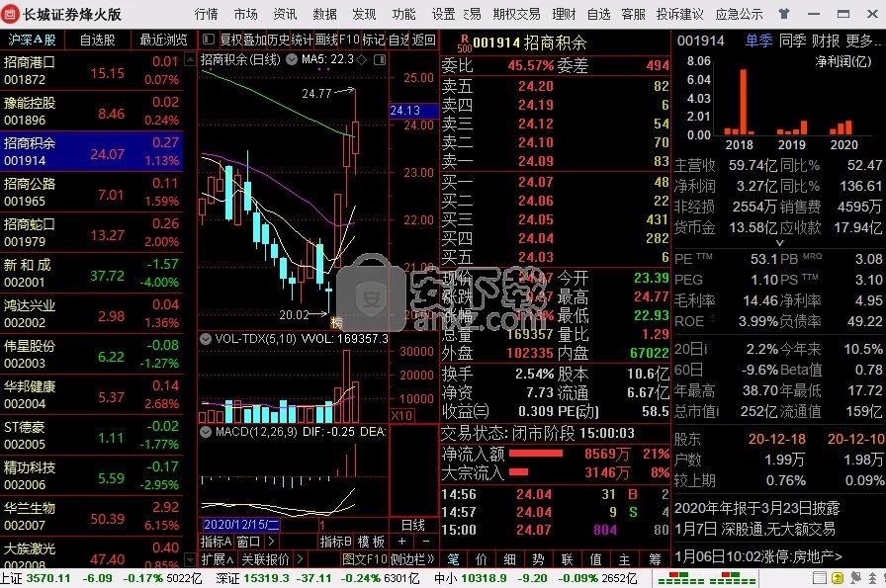
Task: Select stock 华兰生物 002007 in list
Action: (x=92, y=516)
